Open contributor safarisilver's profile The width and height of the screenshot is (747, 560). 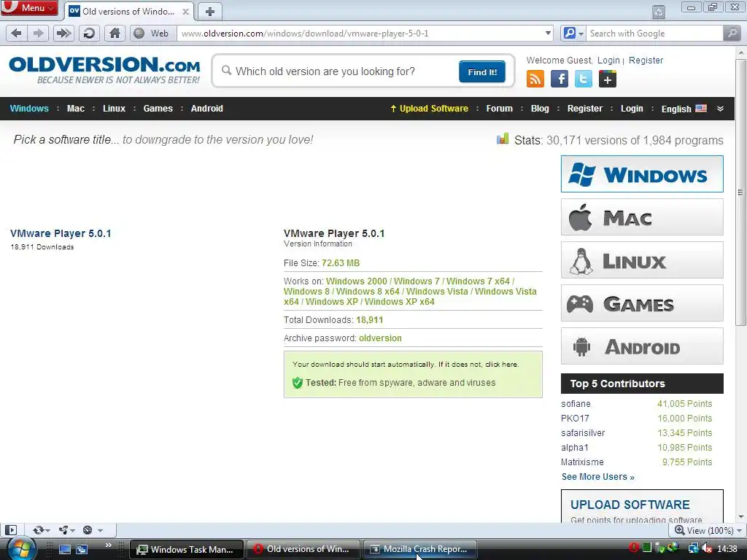pyautogui.click(x=583, y=433)
